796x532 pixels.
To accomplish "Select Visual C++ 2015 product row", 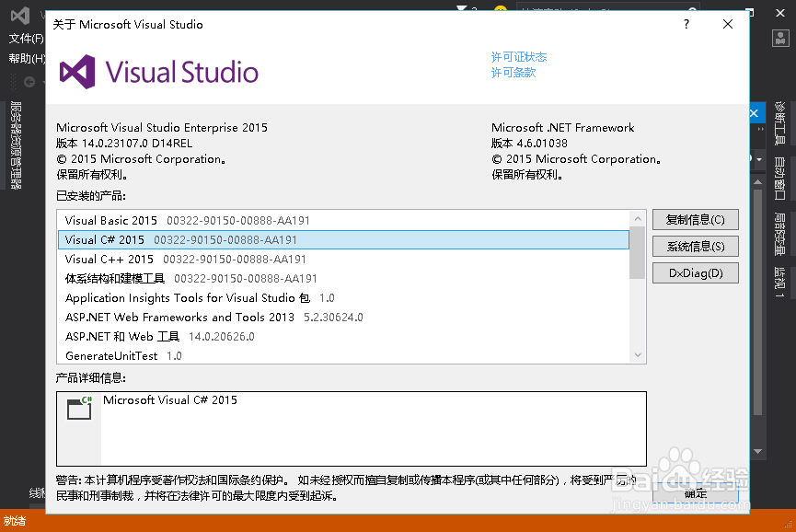I will [343, 259].
